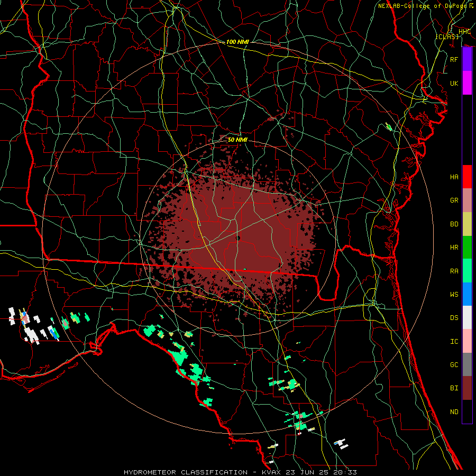Viewport: 476px width, 476px height.
Task: Click the 50 NMI range ring label
Action: tap(237, 140)
